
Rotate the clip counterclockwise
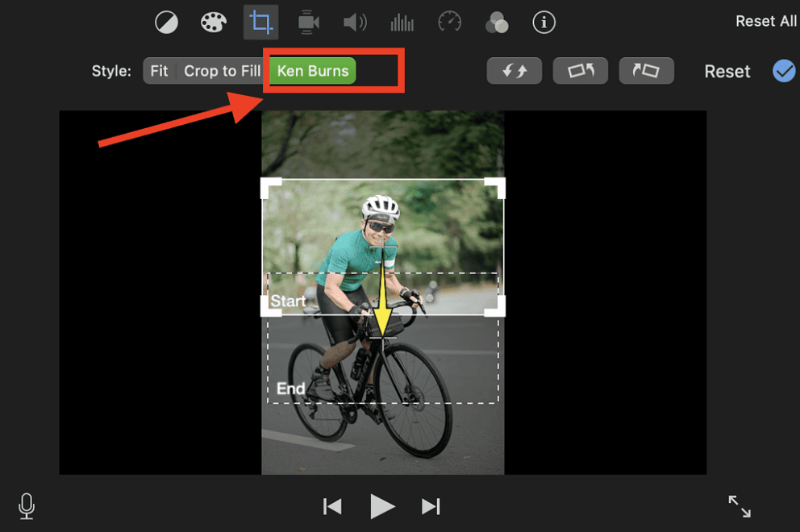pos(581,71)
